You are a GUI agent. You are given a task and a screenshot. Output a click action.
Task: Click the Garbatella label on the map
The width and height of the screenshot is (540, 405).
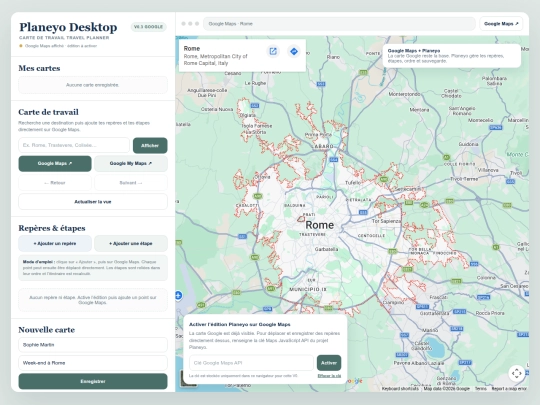tap(326, 249)
